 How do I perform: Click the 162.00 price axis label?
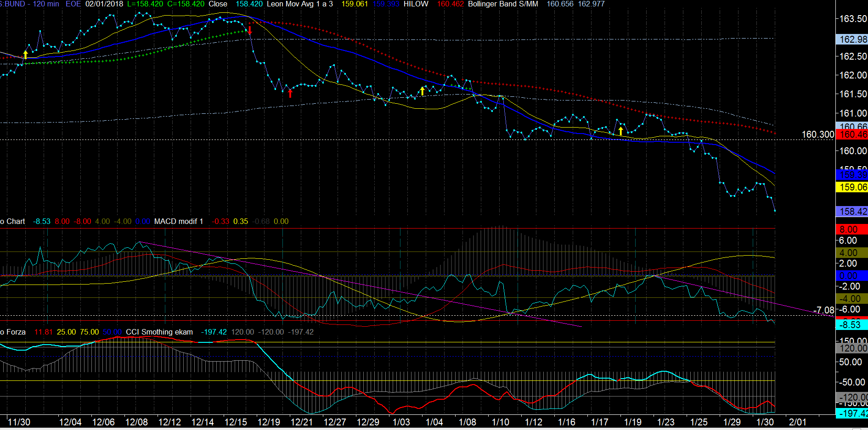[853, 75]
